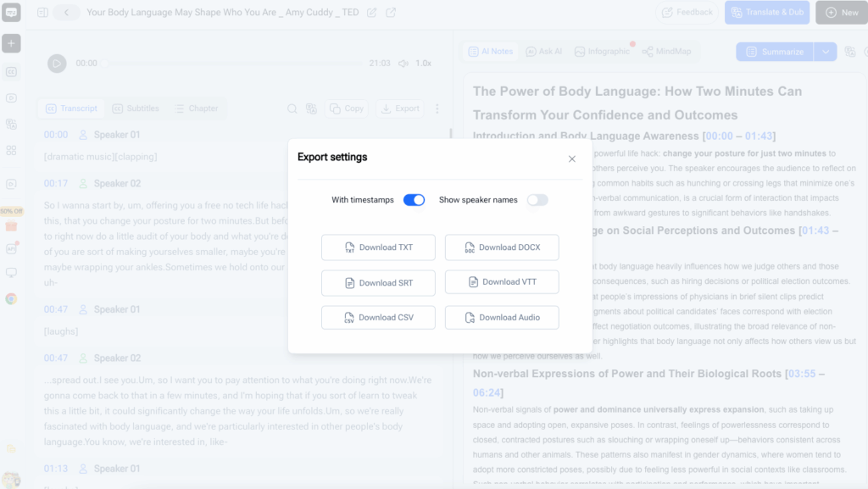Toggle the With timestamps switch

(414, 200)
